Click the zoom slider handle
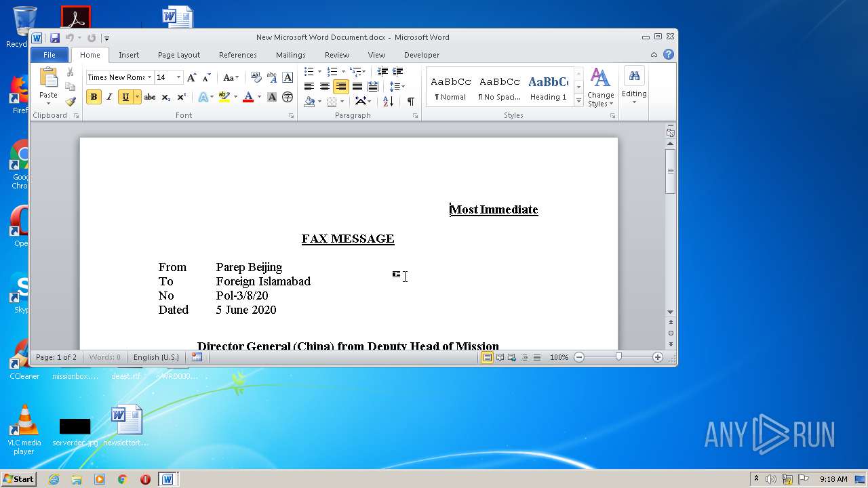This screenshot has height=488, width=868. [618, 357]
